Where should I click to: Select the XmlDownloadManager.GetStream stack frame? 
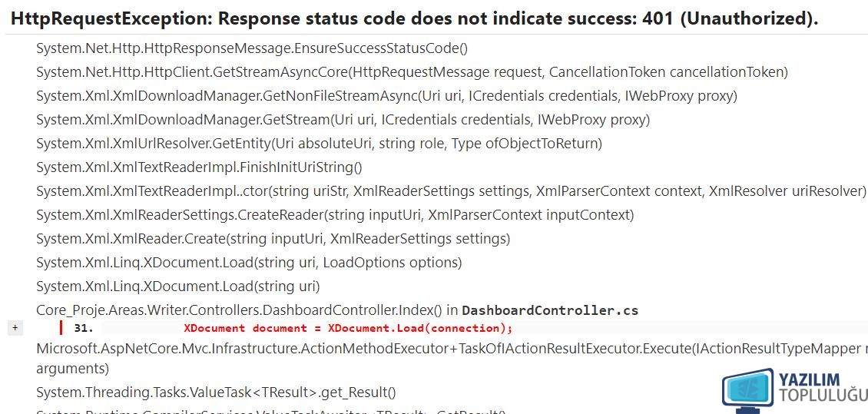point(343,120)
